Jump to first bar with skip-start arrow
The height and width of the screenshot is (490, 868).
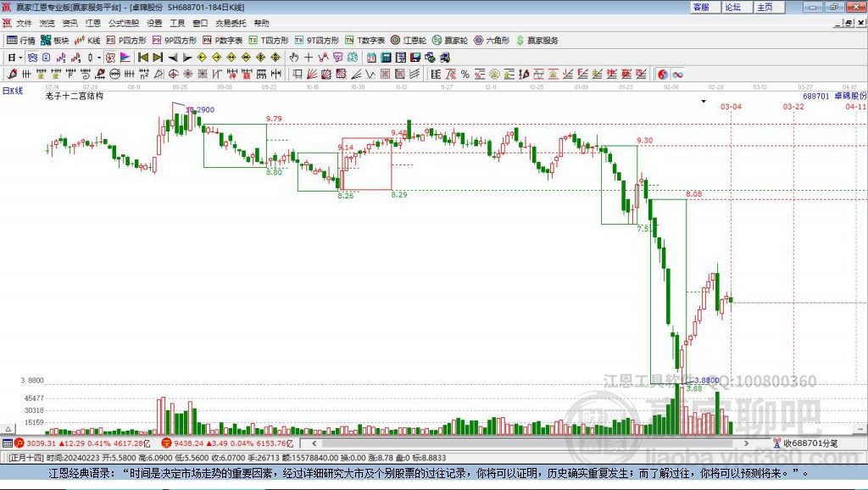[x=143, y=57]
